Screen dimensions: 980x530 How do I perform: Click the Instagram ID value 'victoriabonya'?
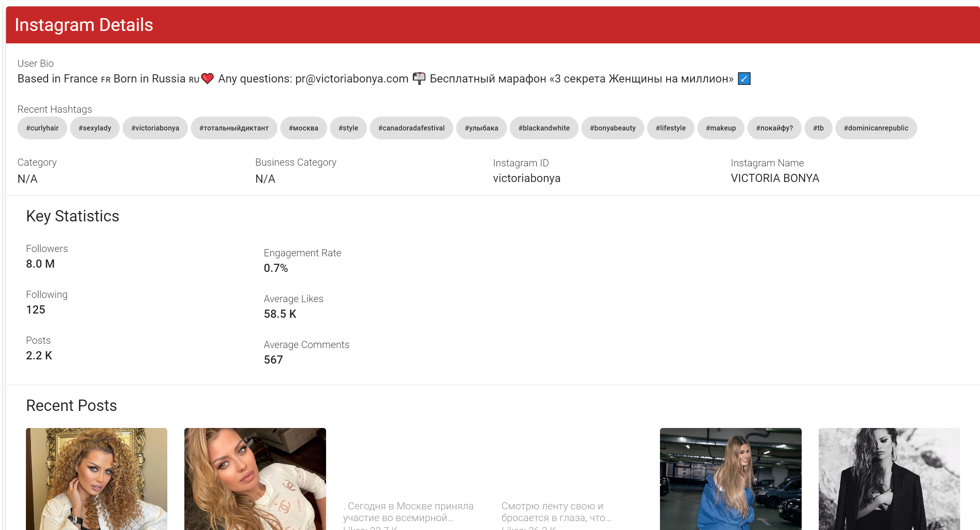[x=526, y=178]
